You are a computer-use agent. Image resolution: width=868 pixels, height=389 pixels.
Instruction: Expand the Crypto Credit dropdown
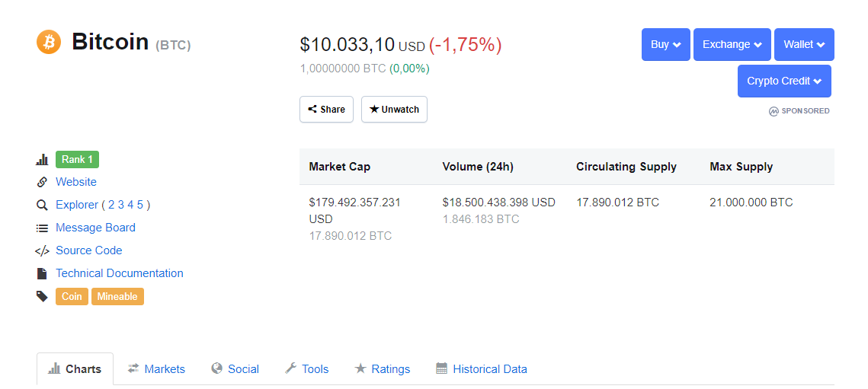tap(784, 81)
